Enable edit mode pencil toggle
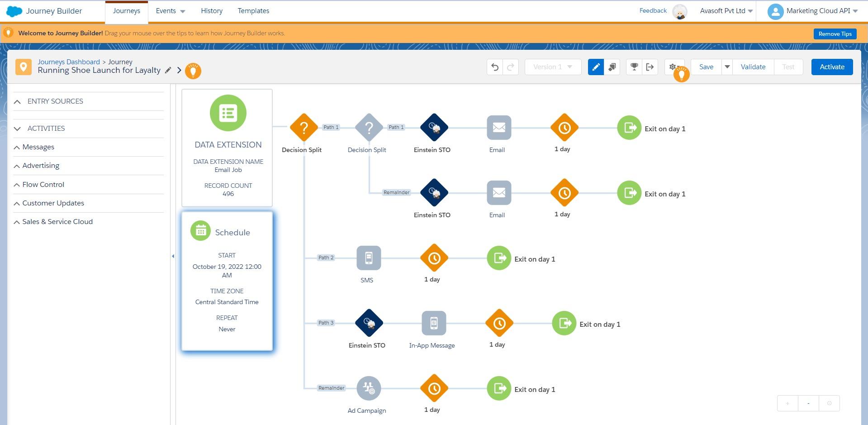 click(x=596, y=67)
